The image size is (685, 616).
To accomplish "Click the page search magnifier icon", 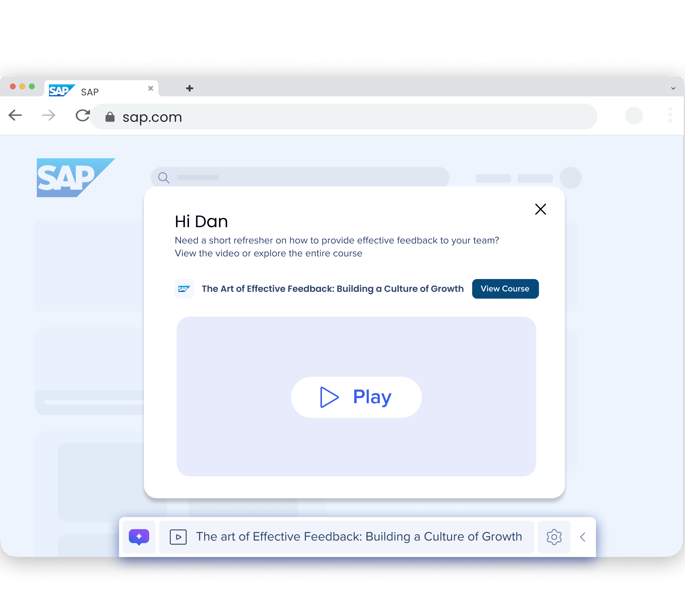I will coord(164,178).
